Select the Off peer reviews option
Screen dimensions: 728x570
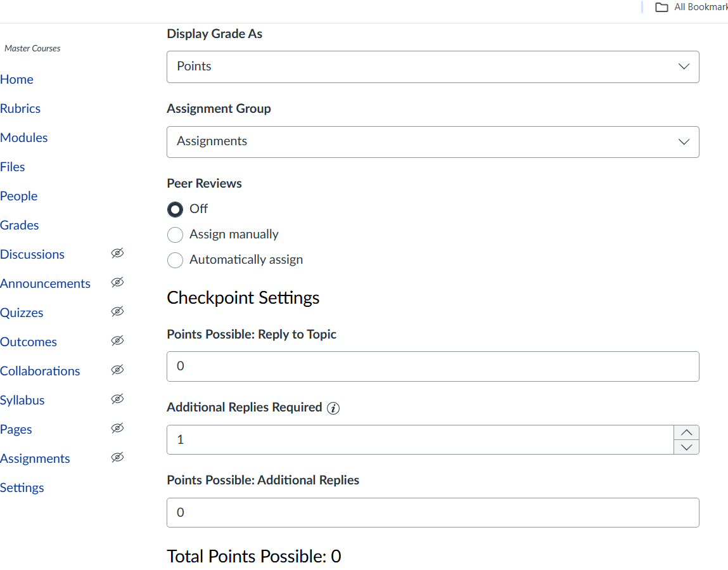[x=175, y=209]
